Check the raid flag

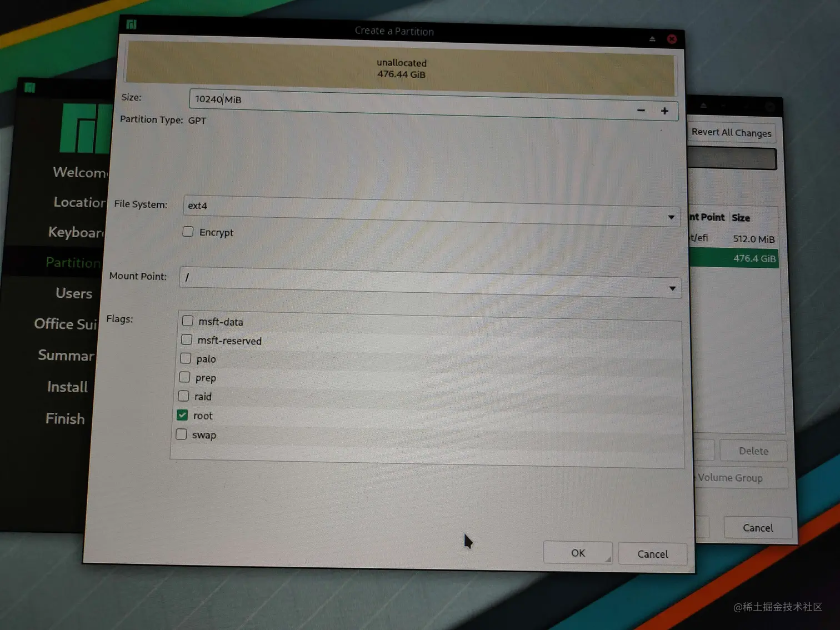pos(183,396)
